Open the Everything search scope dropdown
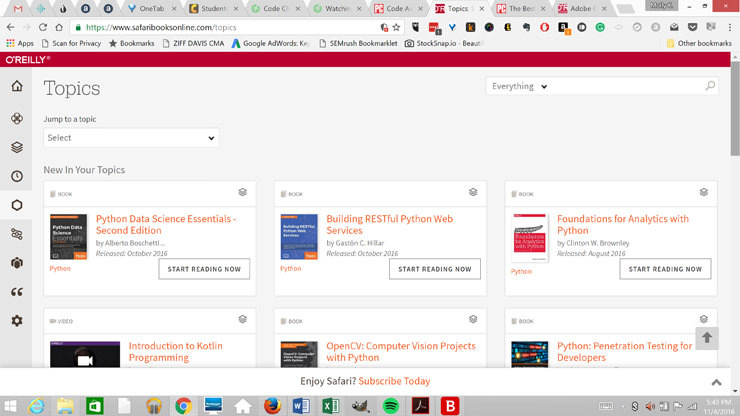This screenshot has height=416, width=740. [519, 86]
